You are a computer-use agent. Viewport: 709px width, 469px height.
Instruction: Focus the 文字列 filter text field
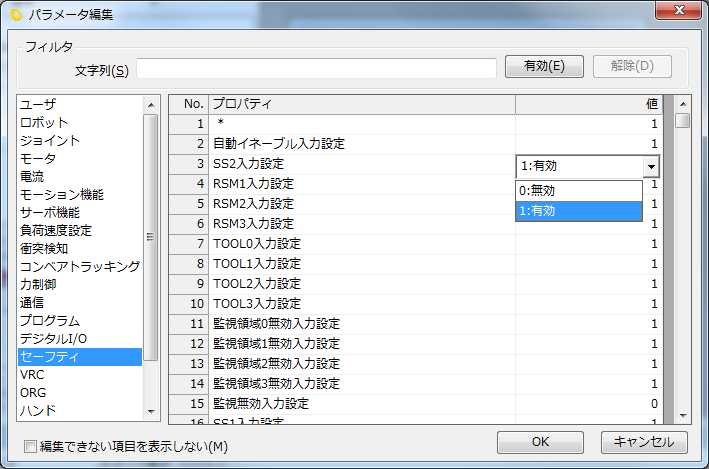316,68
